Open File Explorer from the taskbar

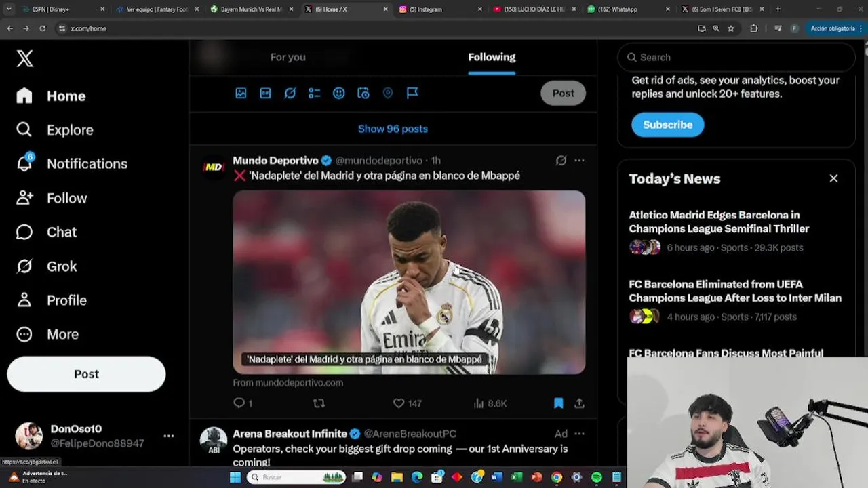397,477
